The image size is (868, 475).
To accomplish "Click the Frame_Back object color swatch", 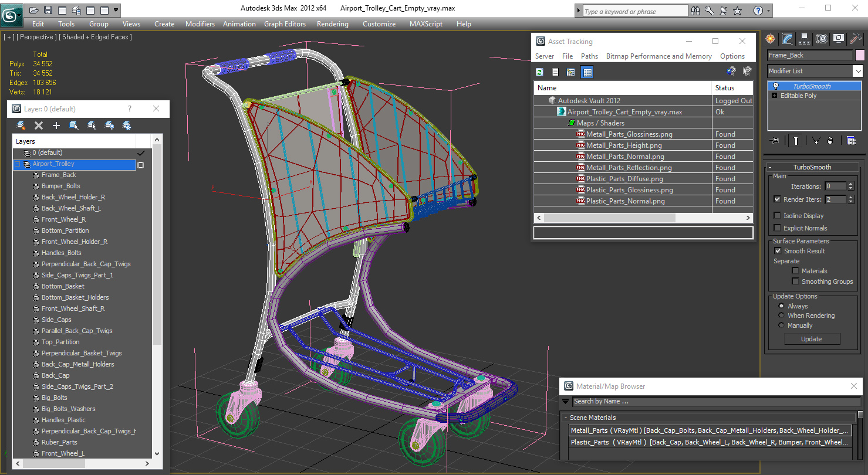I will point(860,55).
